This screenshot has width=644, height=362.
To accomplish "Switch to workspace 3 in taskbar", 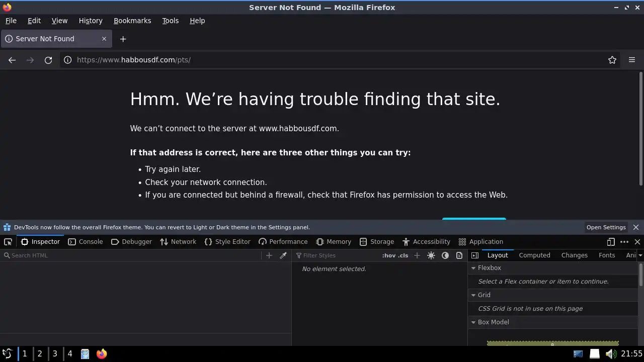I will point(55,354).
